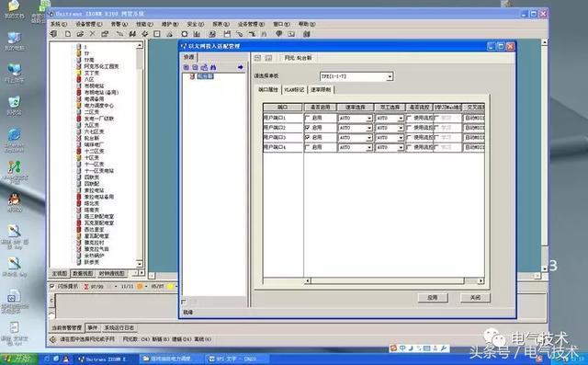
Task: Click the 关闭 close button in dialog
Action: pyautogui.click(x=475, y=298)
